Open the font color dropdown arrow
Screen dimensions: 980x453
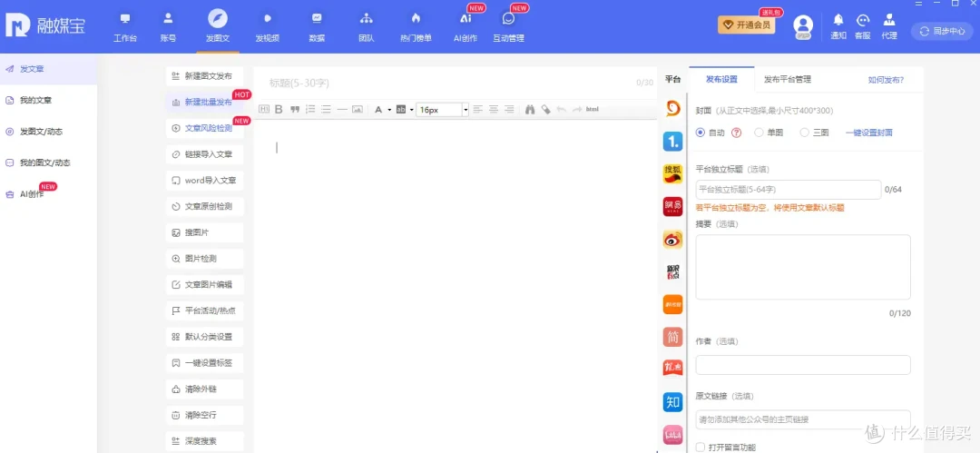[x=389, y=110]
